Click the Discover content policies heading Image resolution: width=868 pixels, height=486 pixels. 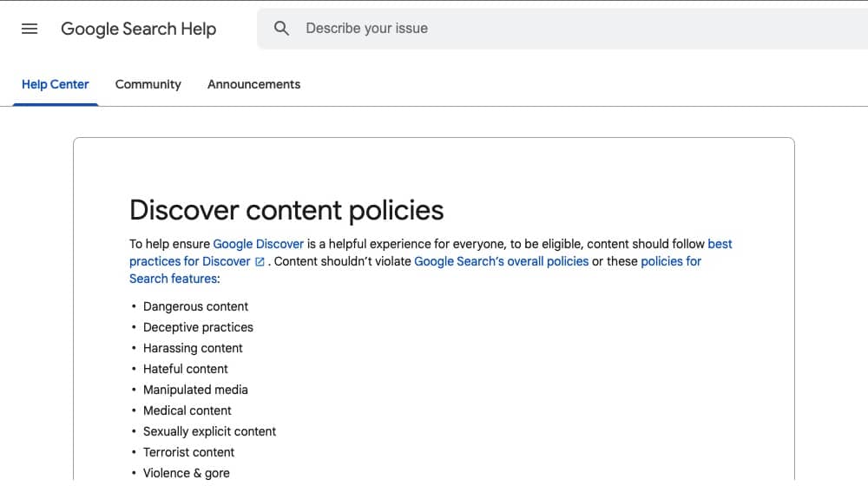(x=286, y=210)
